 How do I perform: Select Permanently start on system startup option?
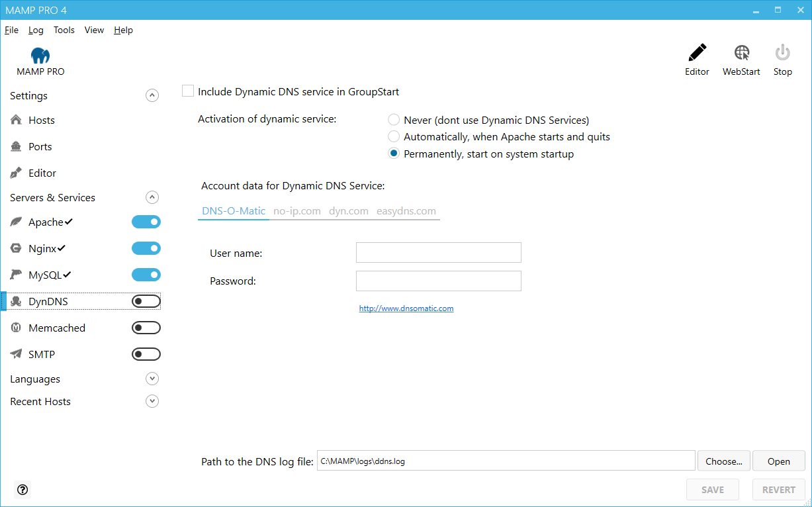pyautogui.click(x=394, y=154)
